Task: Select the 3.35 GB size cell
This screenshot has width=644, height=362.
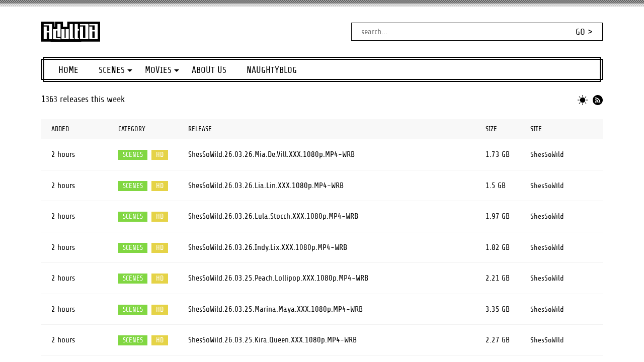Action: [x=498, y=309]
